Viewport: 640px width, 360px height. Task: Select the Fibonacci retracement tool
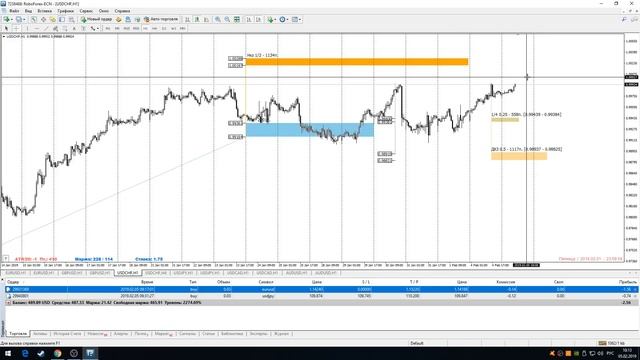tap(64, 29)
